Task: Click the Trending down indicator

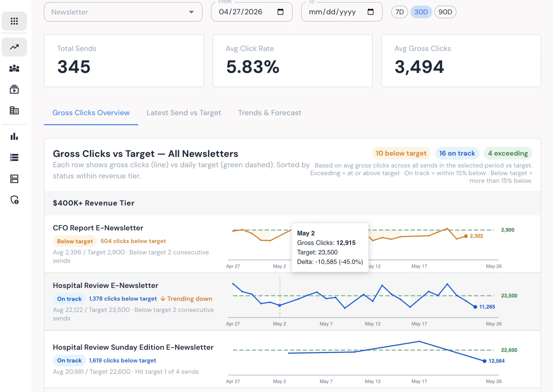Action: click(186, 299)
